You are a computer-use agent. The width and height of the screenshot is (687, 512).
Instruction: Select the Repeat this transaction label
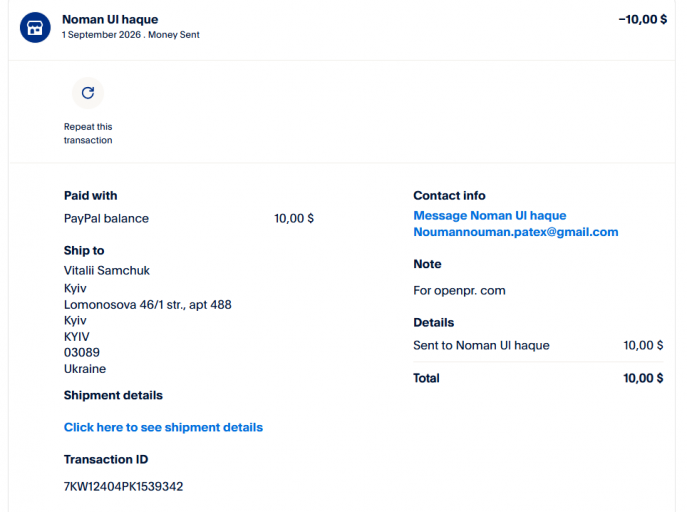(x=88, y=133)
